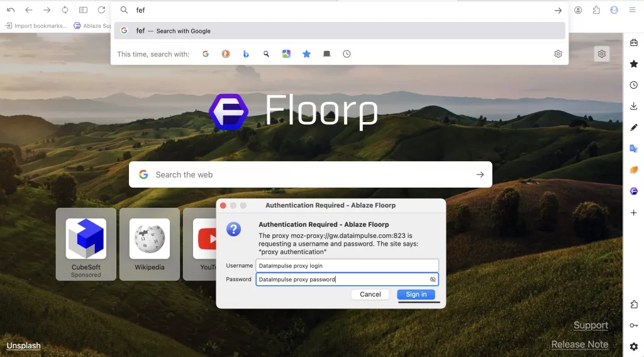Screen dimensions: 644x357
Task: Click the sync icon in toolbar
Action: click(65, 10)
